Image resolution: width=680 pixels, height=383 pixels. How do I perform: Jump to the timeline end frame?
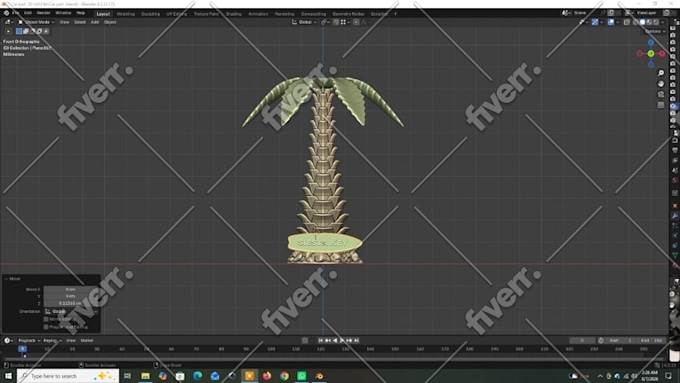point(356,340)
